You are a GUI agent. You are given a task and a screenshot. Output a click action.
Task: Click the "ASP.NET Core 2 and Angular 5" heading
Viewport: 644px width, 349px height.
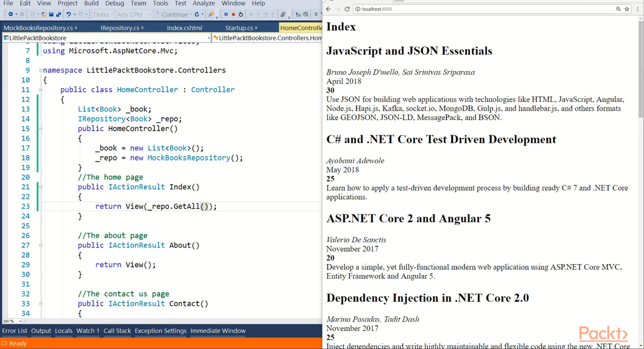coord(408,219)
